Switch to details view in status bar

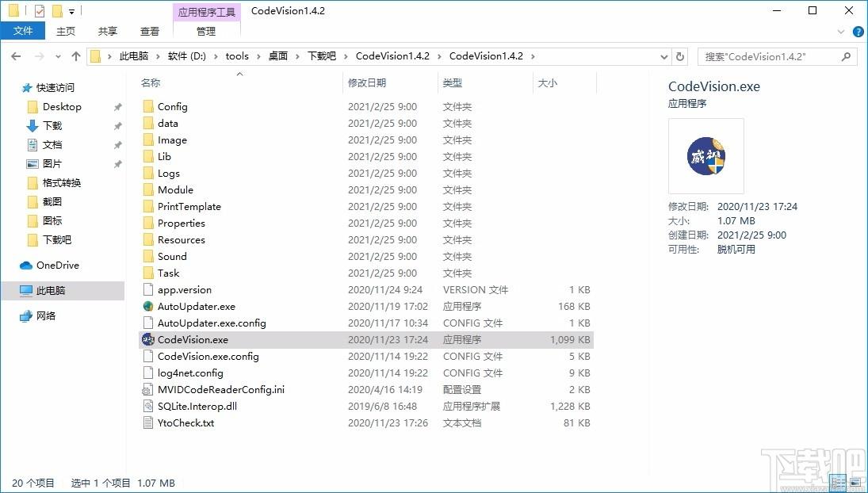click(839, 483)
